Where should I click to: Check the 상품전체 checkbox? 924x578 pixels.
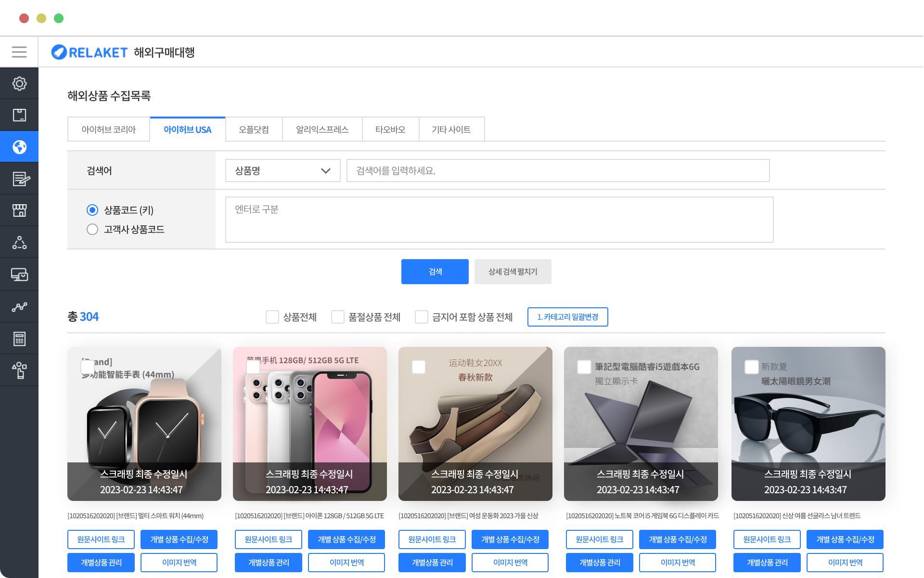pyautogui.click(x=272, y=317)
